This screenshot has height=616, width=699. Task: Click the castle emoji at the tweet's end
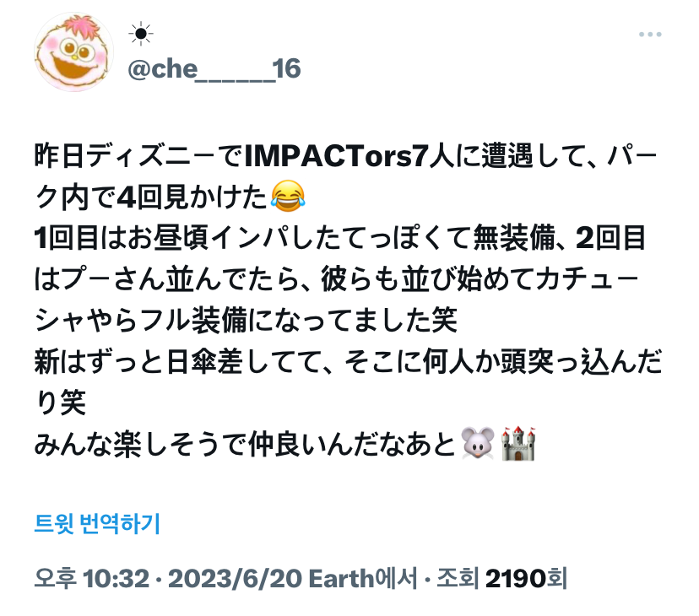pyautogui.click(x=517, y=444)
